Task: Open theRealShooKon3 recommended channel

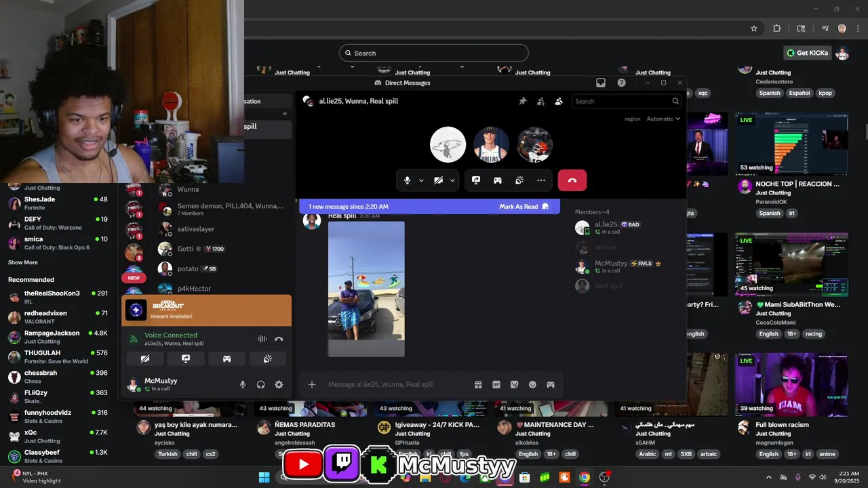Action: (58, 297)
